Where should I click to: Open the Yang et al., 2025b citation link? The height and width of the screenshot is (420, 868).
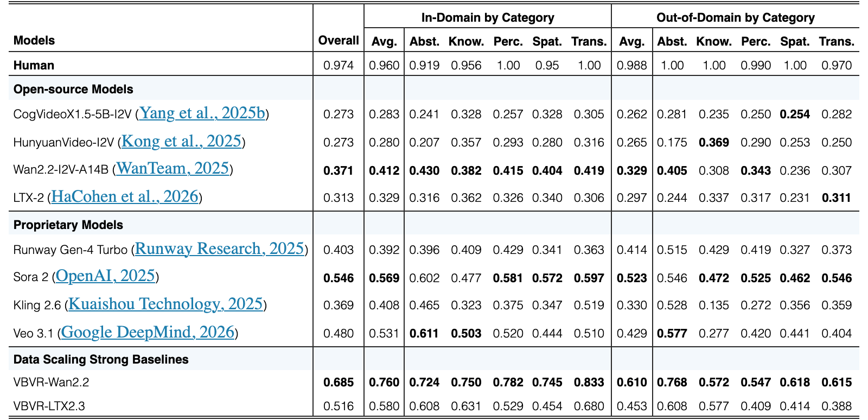click(202, 113)
